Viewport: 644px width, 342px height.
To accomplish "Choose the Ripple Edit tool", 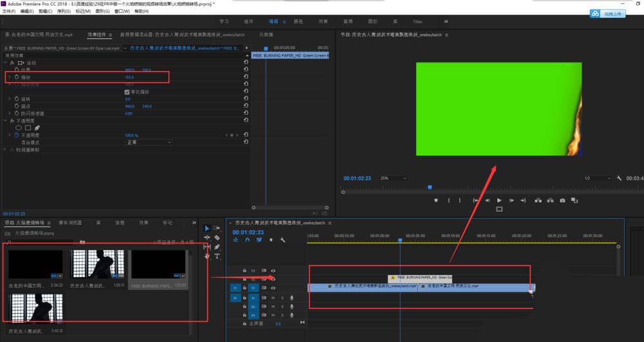I will pyautogui.click(x=207, y=237).
